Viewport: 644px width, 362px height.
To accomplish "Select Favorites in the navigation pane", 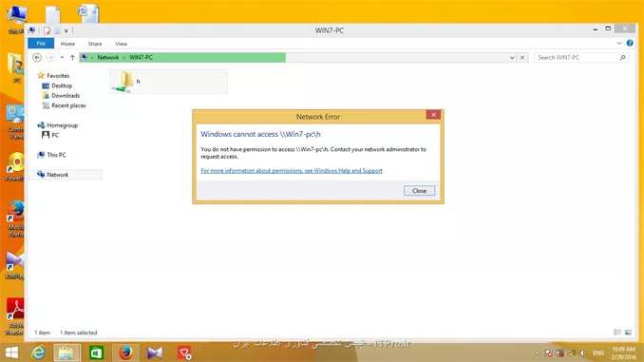I will coord(58,76).
